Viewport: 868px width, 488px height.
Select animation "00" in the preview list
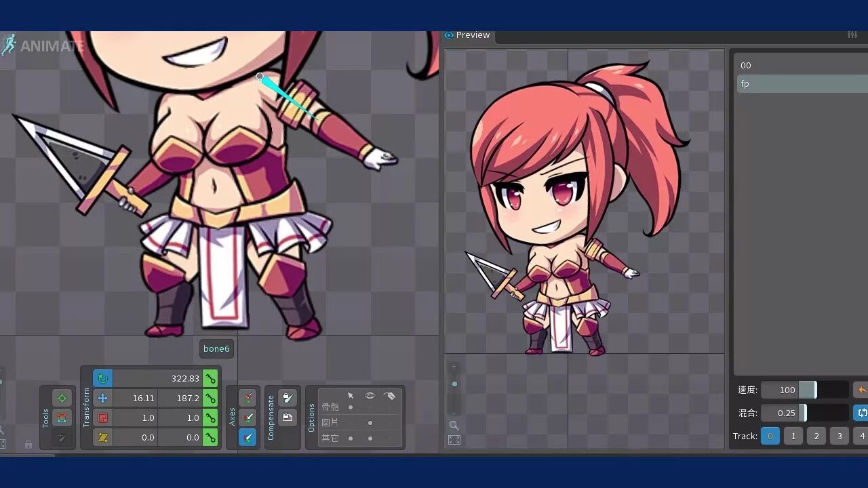click(802, 65)
